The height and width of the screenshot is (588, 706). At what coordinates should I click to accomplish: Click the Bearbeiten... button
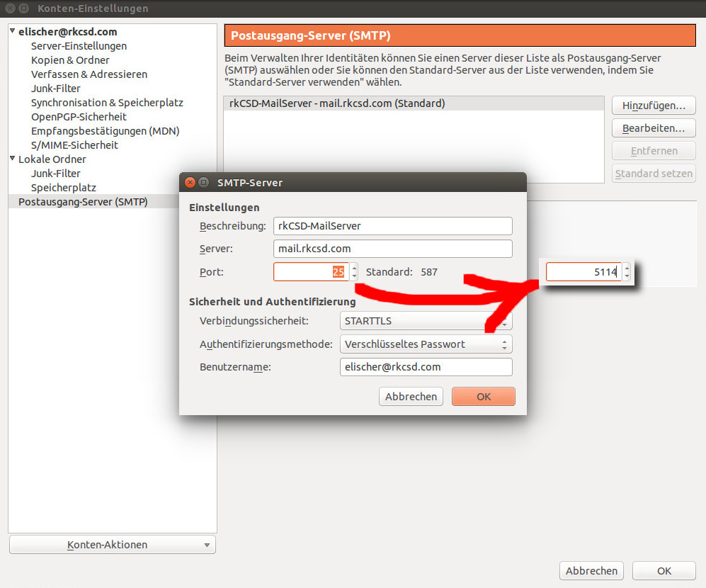tap(654, 128)
